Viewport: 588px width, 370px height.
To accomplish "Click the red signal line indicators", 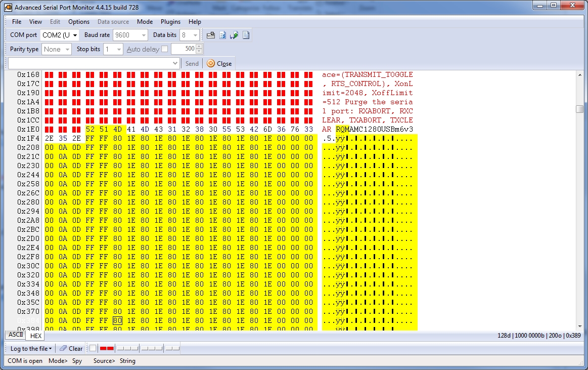I will tap(107, 348).
